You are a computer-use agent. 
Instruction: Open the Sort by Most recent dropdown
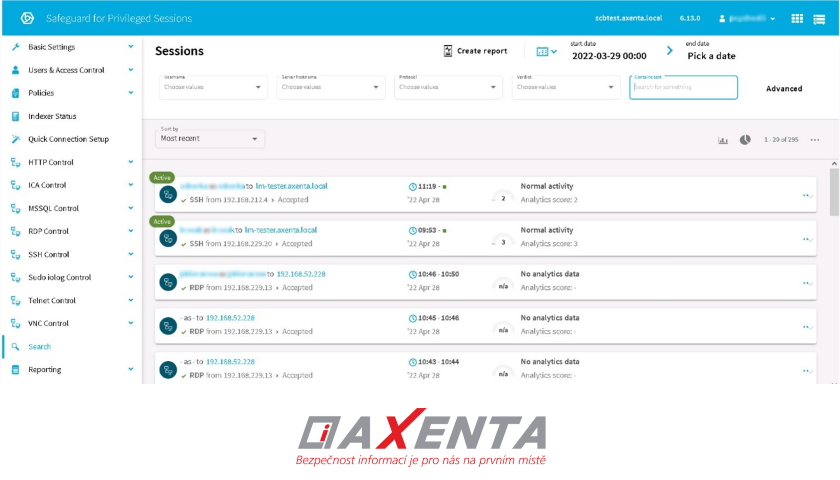209,138
